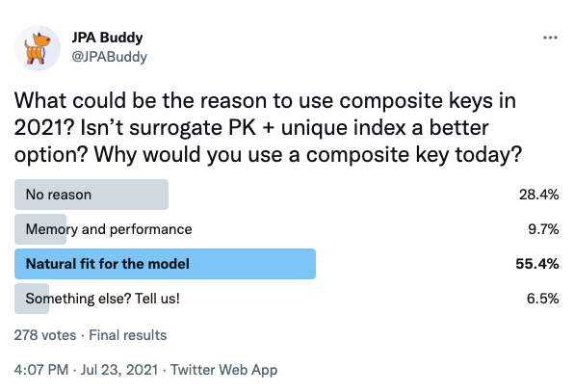Open the three-dot more options menu
The width and height of the screenshot is (574, 392).
pyautogui.click(x=550, y=38)
